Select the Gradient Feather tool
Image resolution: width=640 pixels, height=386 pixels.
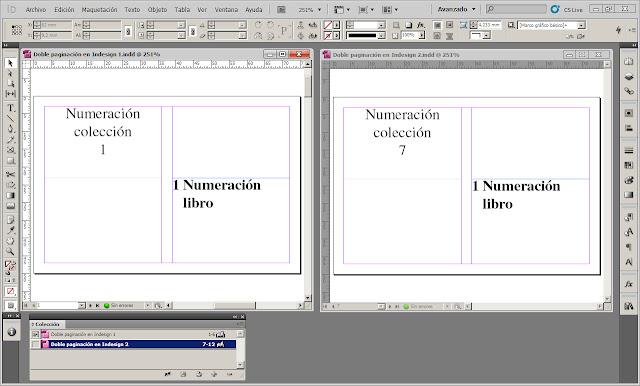click(x=11, y=206)
